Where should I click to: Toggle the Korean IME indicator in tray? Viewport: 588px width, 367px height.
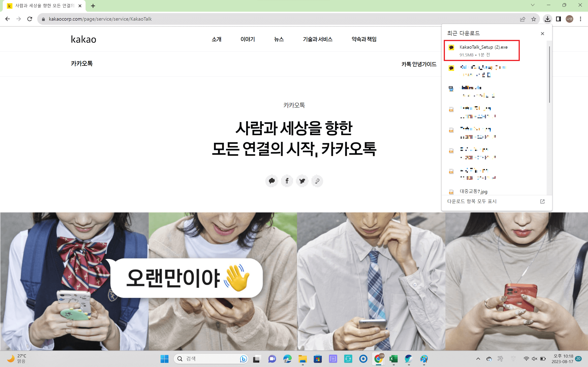(x=500, y=359)
